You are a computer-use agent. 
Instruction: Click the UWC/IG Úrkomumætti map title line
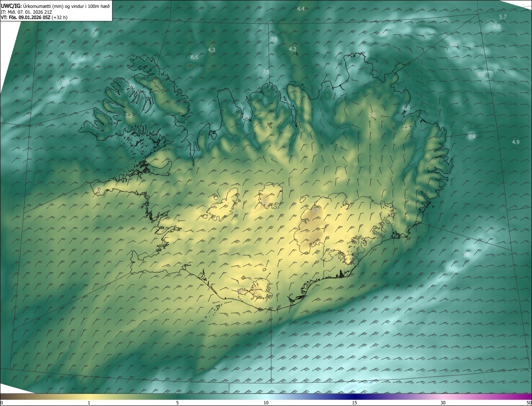click(x=55, y=5)
